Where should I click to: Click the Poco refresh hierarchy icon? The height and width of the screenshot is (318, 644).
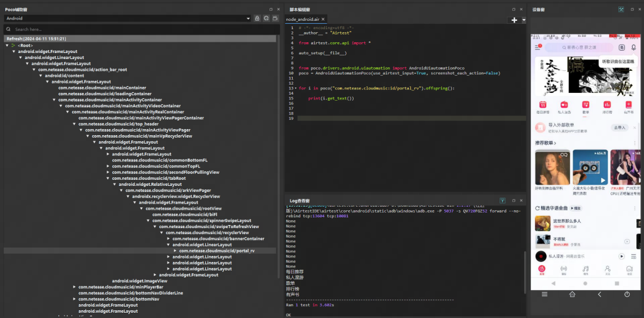(x=266, y=18)
